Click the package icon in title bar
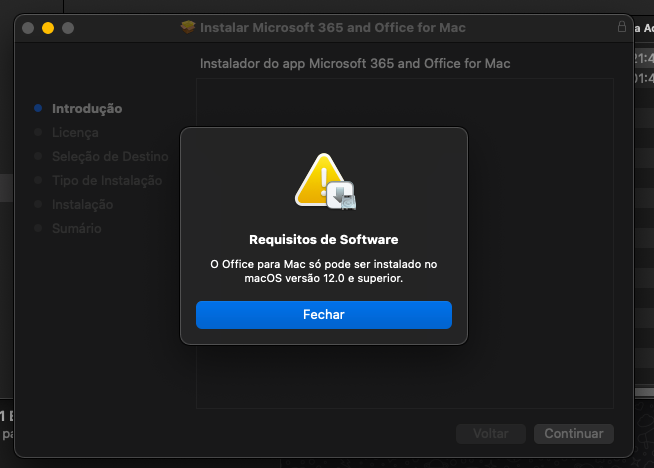 [x=188, y=28]
